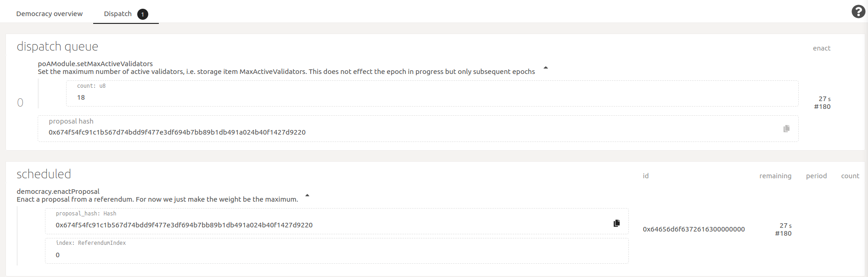Select the Dispatch tab
868x277 pixels.
point(118,14)
